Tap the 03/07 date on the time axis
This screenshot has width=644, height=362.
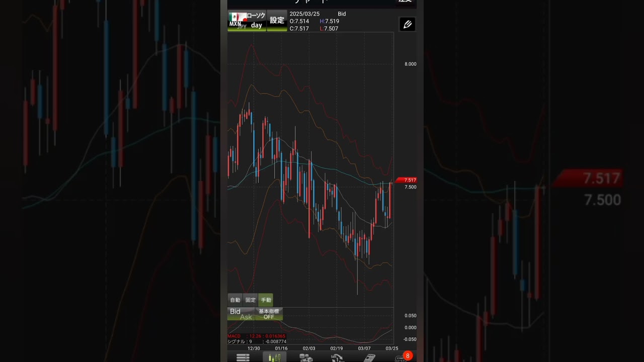(x=364, y=348)
